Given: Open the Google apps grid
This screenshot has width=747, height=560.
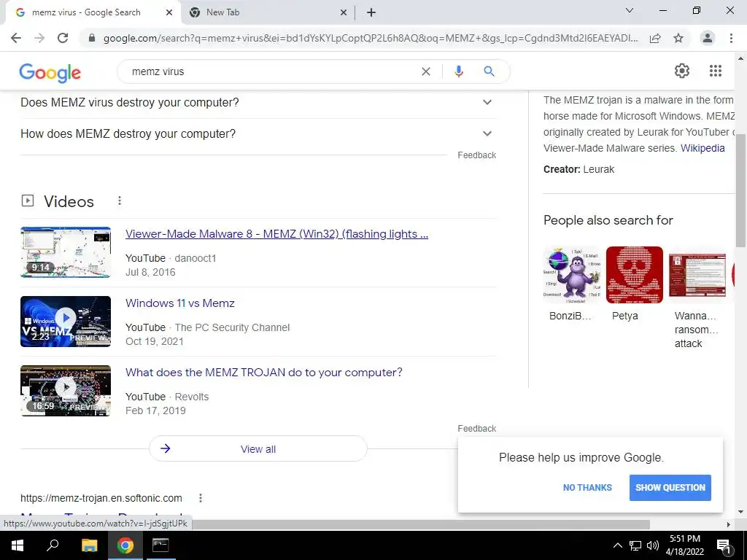Looking at the screenshot, I should point(716,71).
